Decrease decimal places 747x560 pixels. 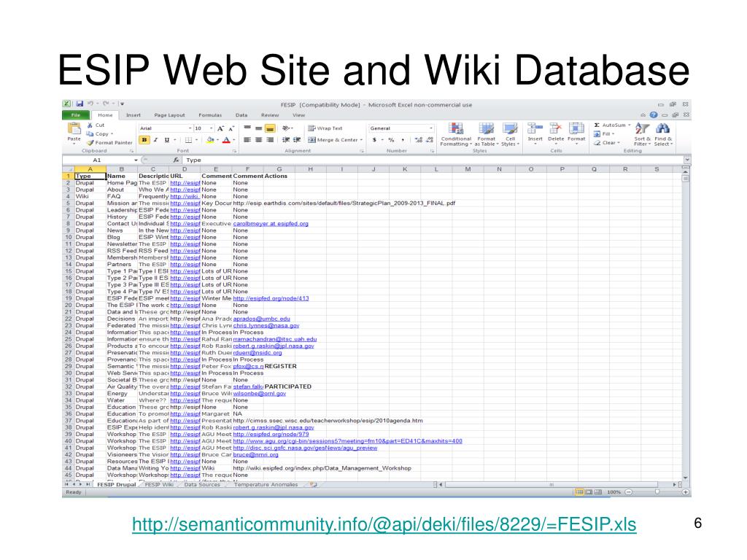pos(429,140)
